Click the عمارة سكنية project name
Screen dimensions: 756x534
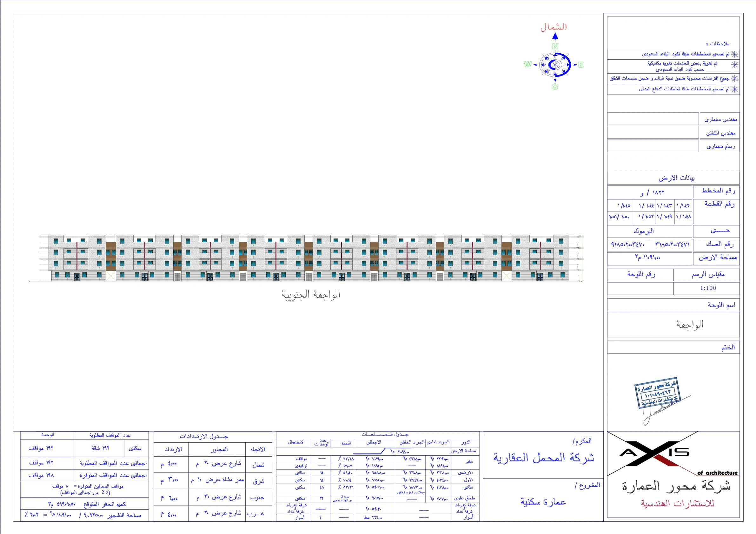pos(543,502)
